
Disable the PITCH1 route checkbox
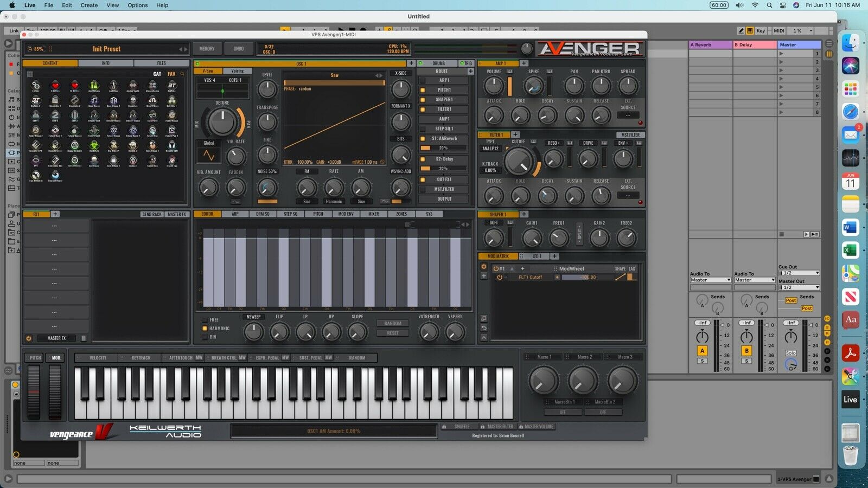(x=423, y=90)
